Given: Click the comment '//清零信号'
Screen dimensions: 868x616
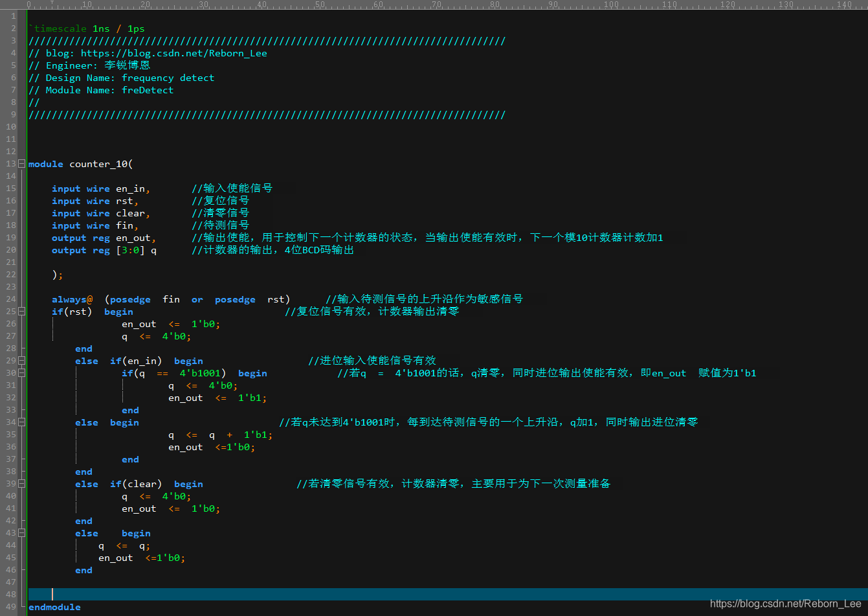Looking at the screenshot, I should point(220,213).
